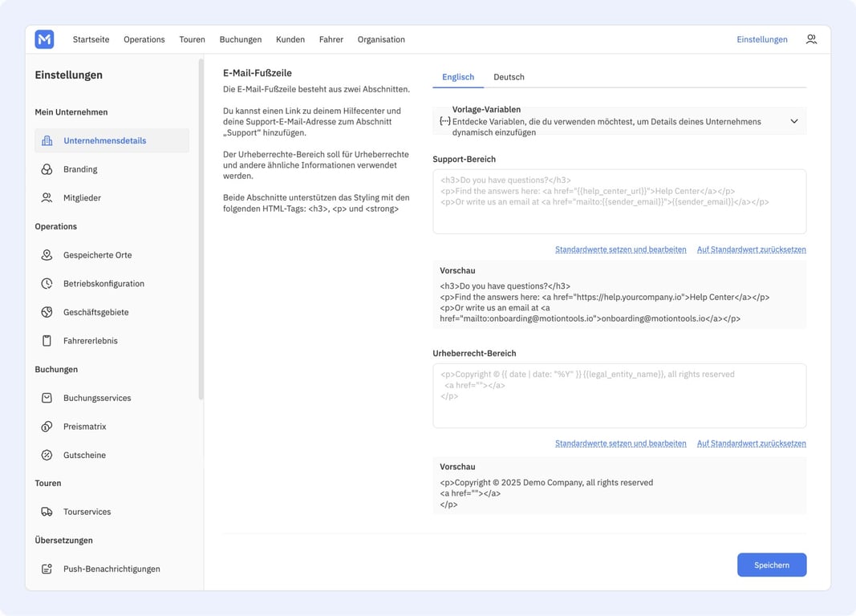Screen dimensions: 856x616
Task: Switch to the Englisch tab
Action: pos(458,77)
